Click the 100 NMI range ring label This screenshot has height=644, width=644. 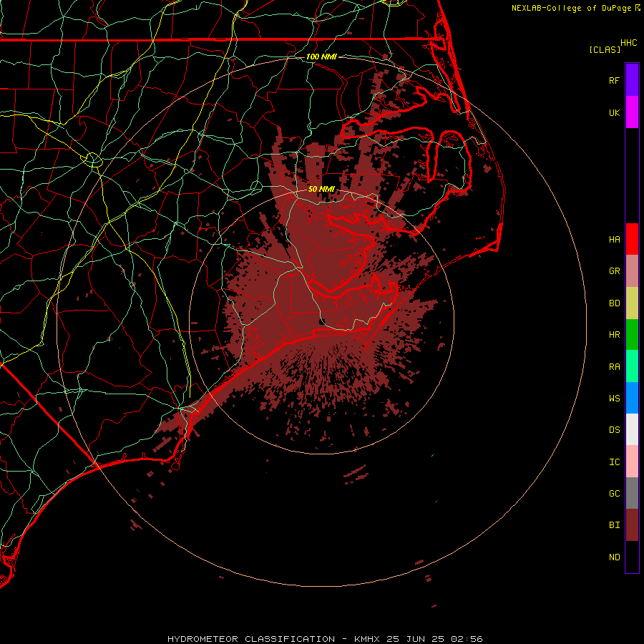point(321,57)
